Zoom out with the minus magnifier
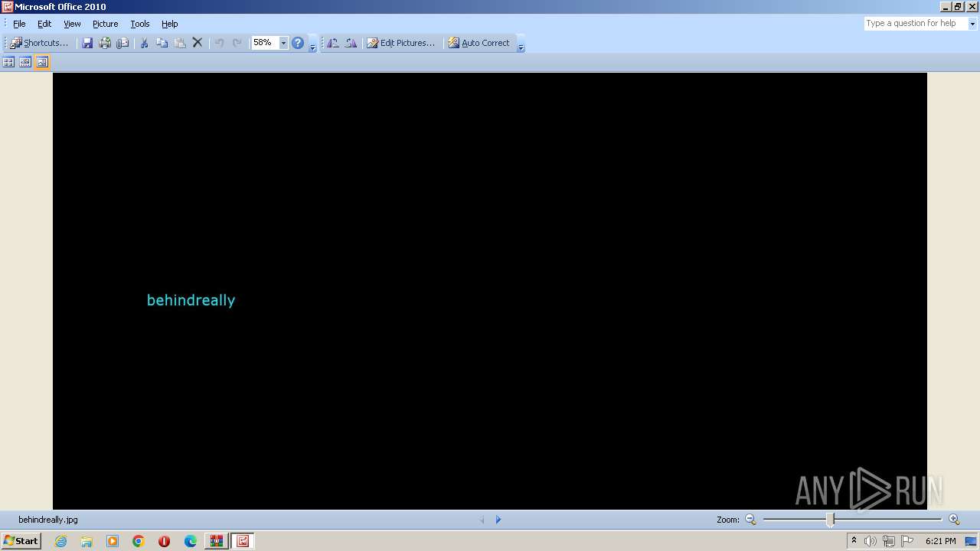The image size is (980, 551). (750, 520)
